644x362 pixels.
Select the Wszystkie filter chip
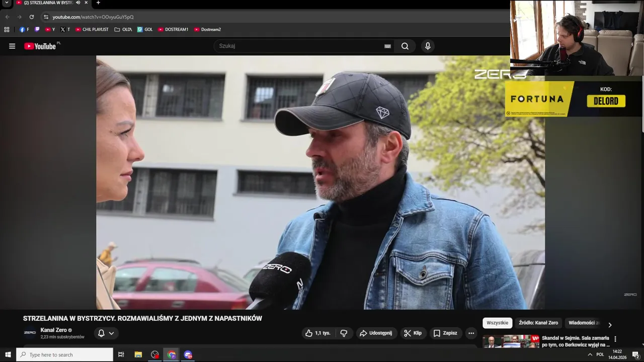(497, 323)
